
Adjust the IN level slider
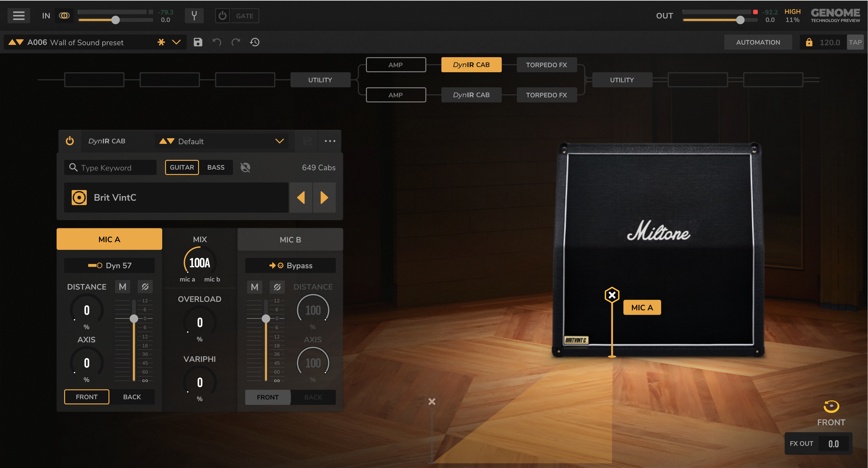pos(116,20)
